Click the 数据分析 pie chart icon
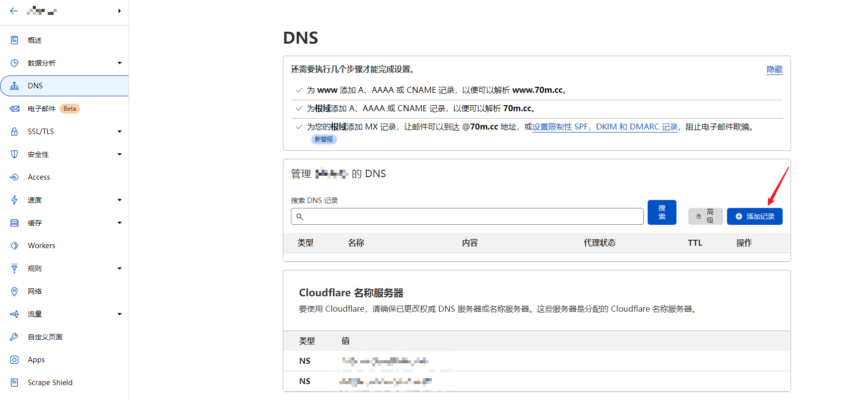 (x=14, y=63)
